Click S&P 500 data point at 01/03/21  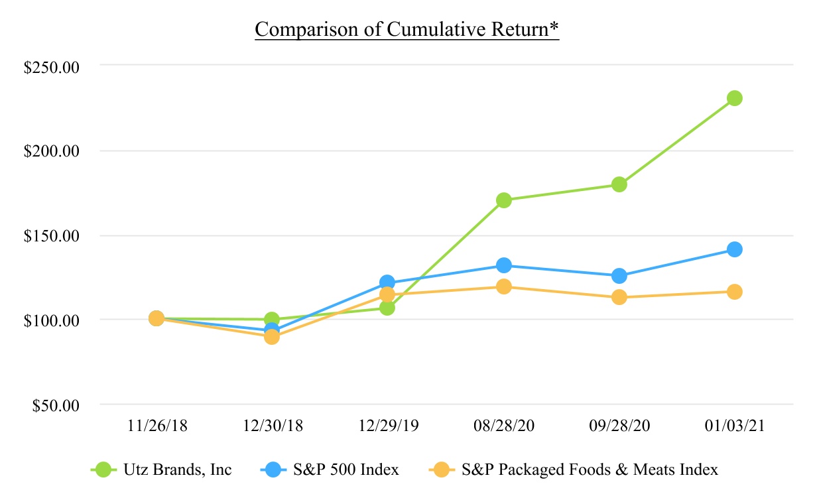pos(735,249)
